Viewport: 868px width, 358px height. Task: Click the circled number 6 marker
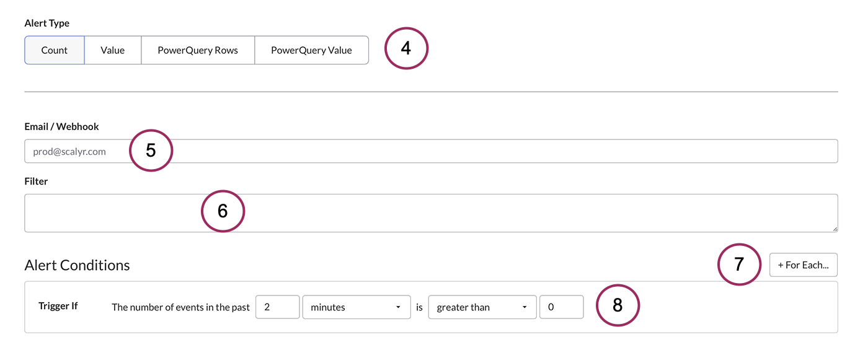click(x=223, y=211)
